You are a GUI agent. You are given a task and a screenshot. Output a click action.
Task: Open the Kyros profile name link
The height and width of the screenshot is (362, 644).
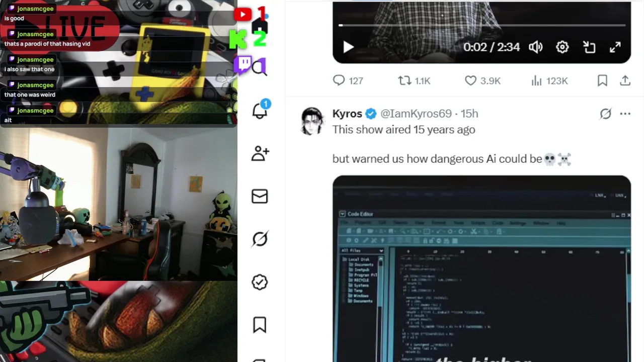347,114
